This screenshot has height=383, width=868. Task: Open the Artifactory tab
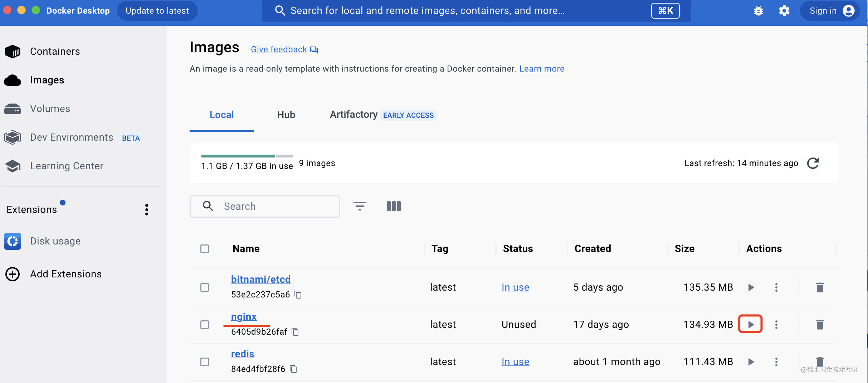pyautogui.click(x=353, y=115)
